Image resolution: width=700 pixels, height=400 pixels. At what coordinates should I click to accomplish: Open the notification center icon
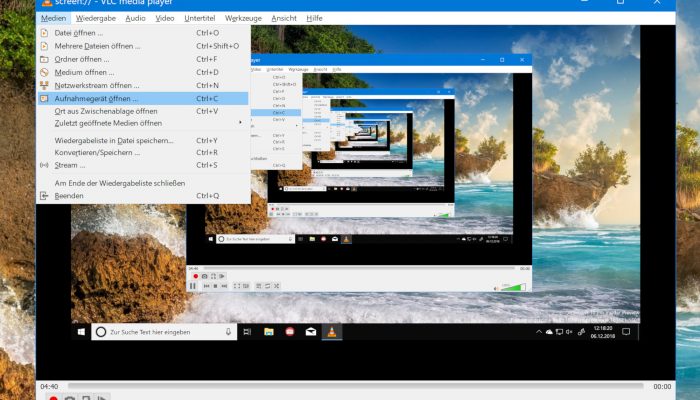coord(626,332)
